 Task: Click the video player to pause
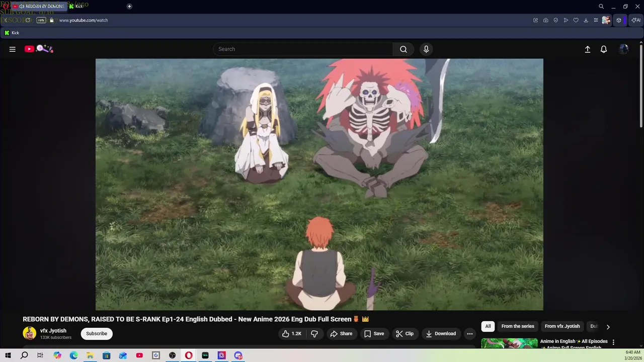point(319,185)
